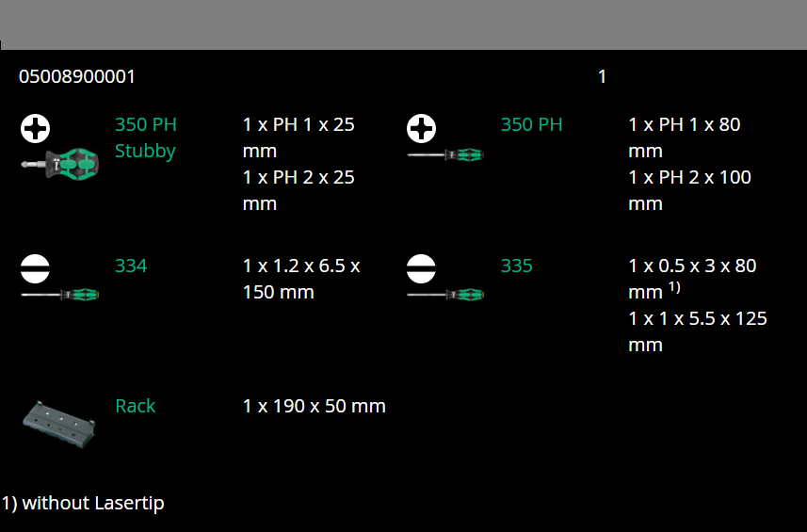The height and width of the screenshot is (532, 807).
Task: Follow the 350 PH link next to PH 1 x 80 mm
Action: [531, 124]
